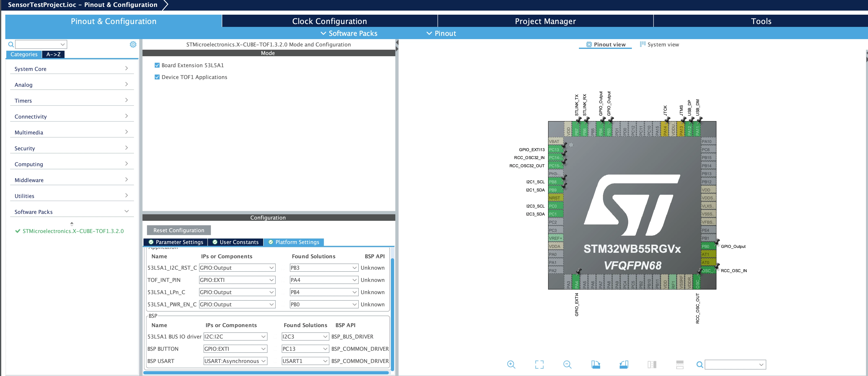Click the greyed flip horizontal icon
Image resolution: width=868 pixels, height=376 pixels.
652,364
